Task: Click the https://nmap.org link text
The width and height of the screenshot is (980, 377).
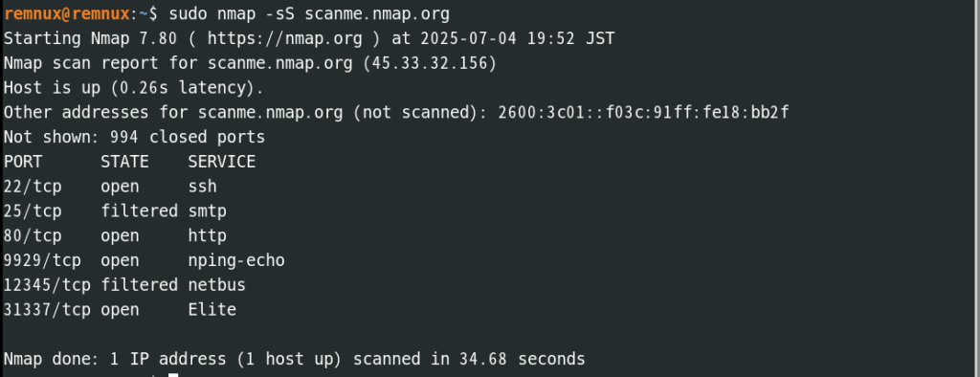Action: pyautogui.click(x=284, y=39)
